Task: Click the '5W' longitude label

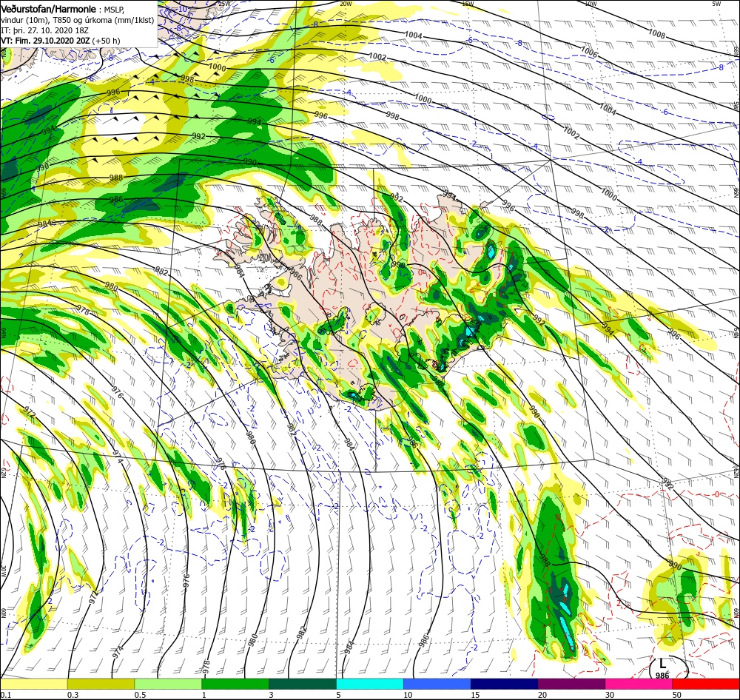Action: tap(717, 4)
